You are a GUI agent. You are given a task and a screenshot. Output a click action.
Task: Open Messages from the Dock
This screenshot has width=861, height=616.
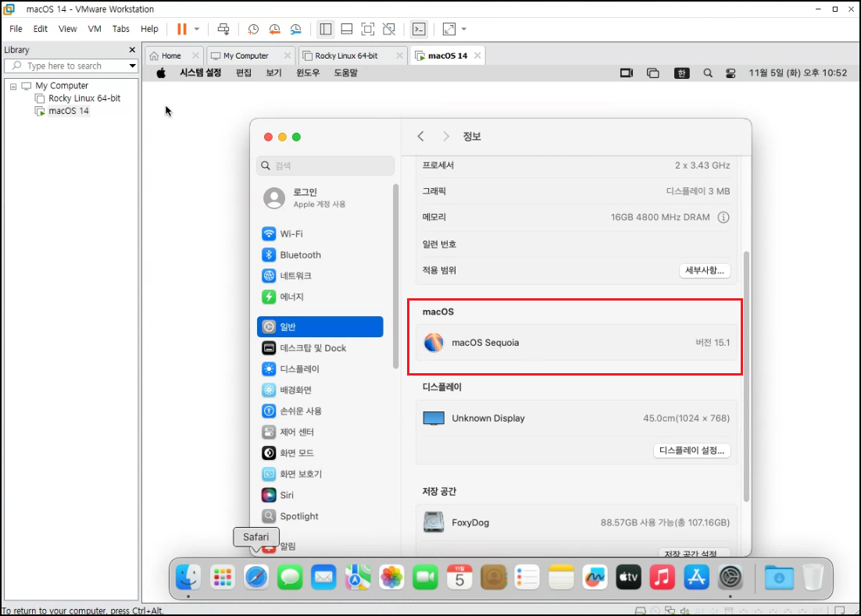coord(290,577)
